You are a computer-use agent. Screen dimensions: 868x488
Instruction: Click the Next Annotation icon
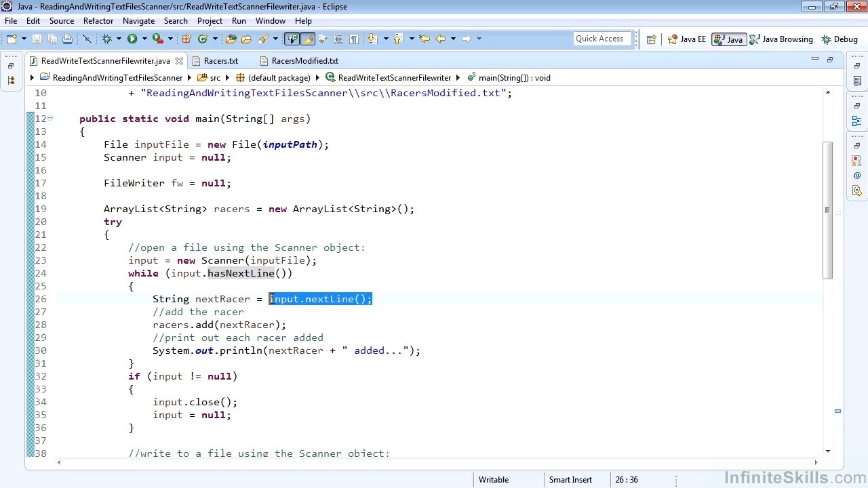[x=372, y=39]
